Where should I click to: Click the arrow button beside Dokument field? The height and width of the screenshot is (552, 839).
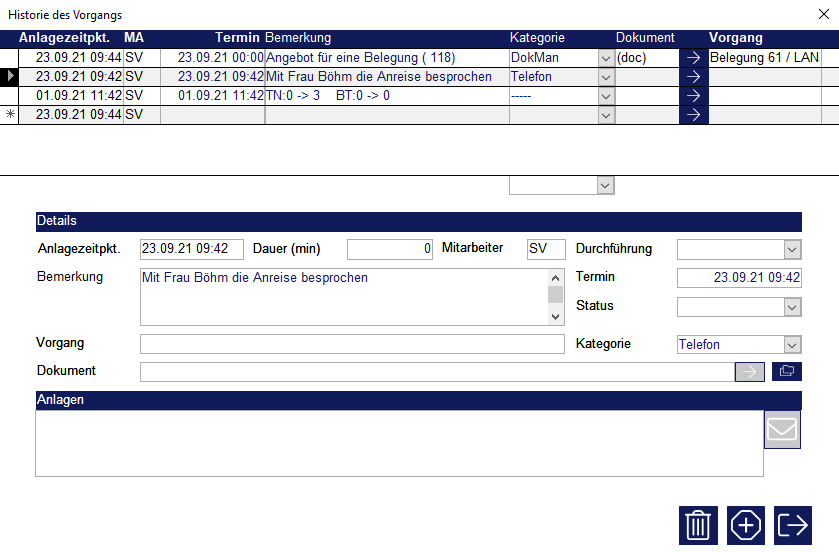749,372
